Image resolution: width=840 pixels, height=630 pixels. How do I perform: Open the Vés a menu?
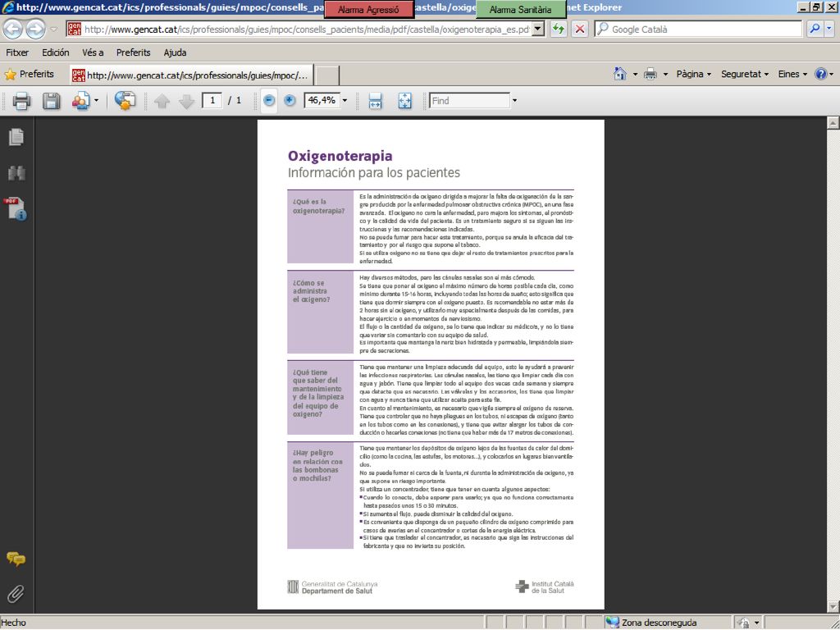click(93, 52)
